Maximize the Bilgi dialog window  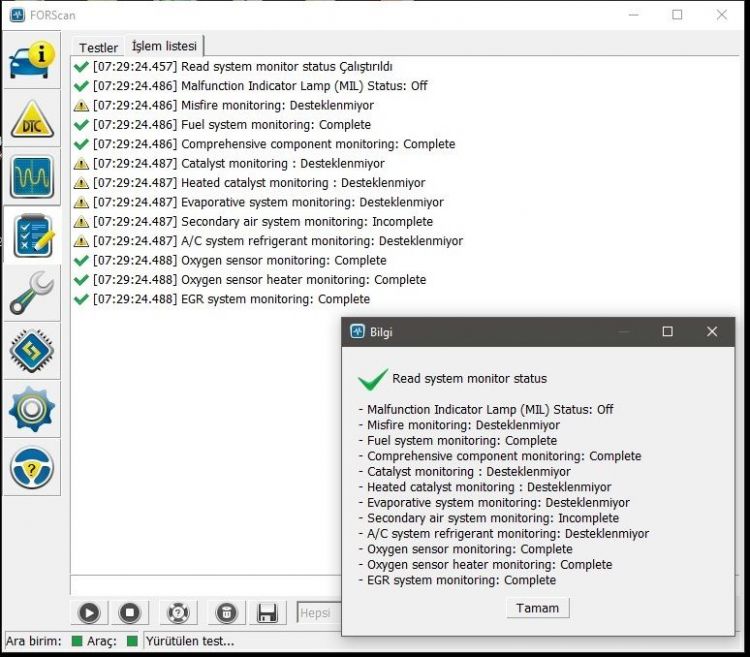(x=668, y=331)
